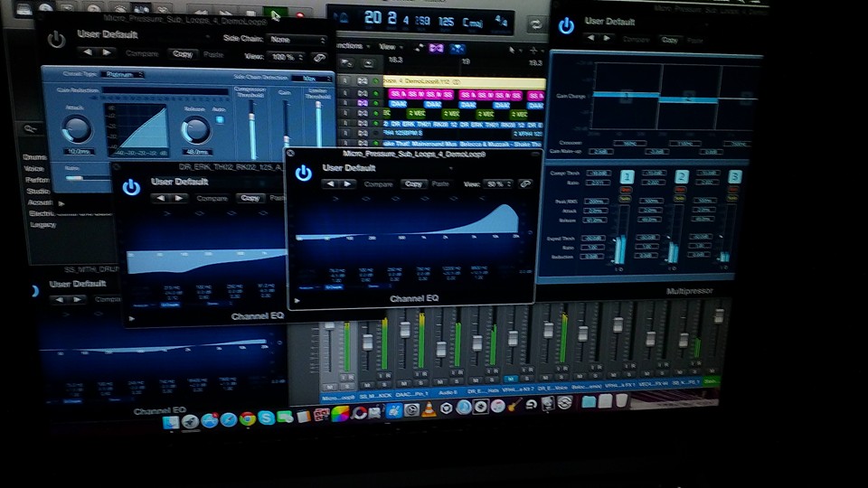Open Compressor View 100% dropdown
This screenshot has height=488, width=868.
tap(287, 56)
